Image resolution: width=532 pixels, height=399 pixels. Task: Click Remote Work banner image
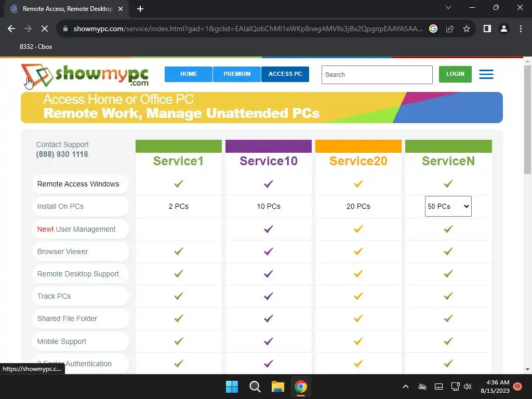262,108
